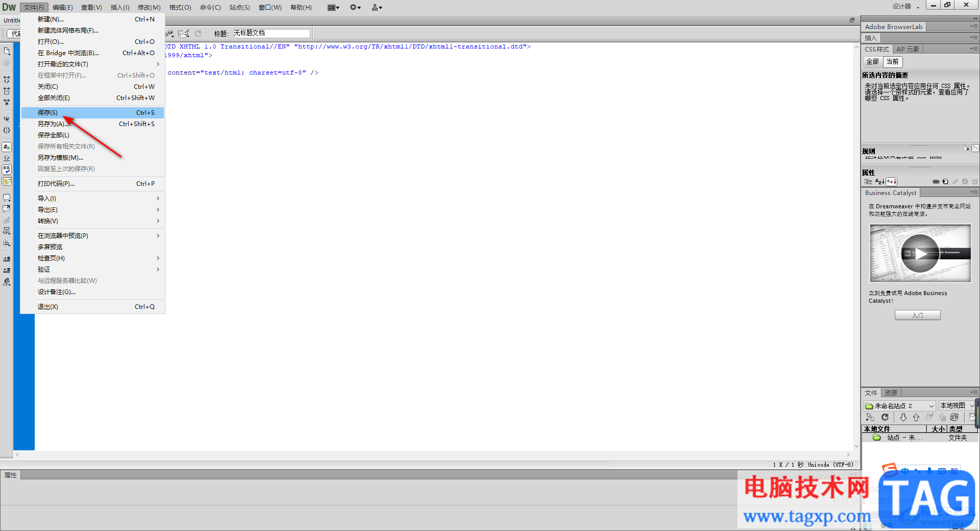The height and width of the screenshot is (531, 980).
Task: Expand the Validate (验证) submenu
Action: pyautogui.click(x=92, y=270)
